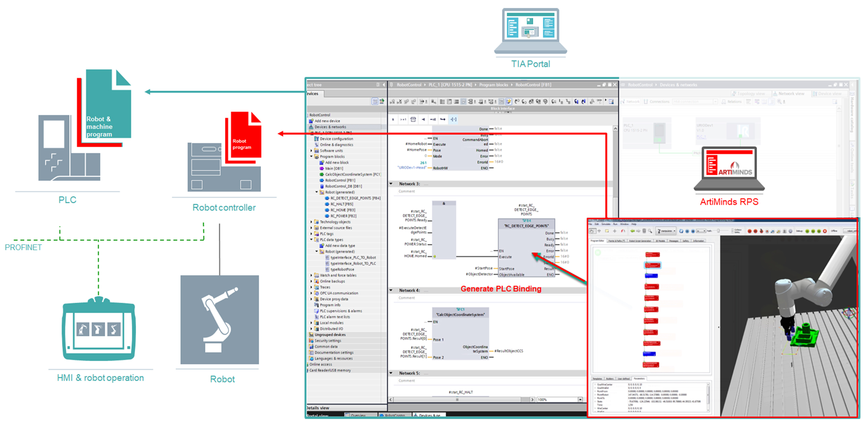Click the selected highlighted node in ArtiMinds program
The width and height of the screenshot is (868, 427).
(x=652, y=265)
